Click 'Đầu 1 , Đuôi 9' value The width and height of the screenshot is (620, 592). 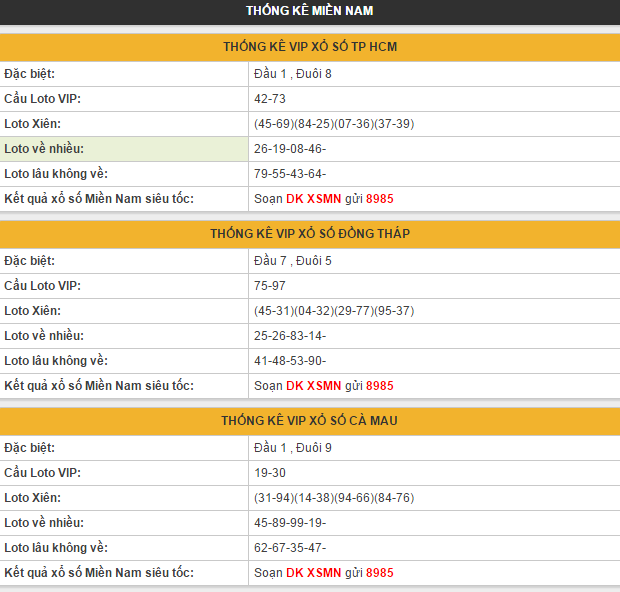pyautogui.click(x=293, y=448)
